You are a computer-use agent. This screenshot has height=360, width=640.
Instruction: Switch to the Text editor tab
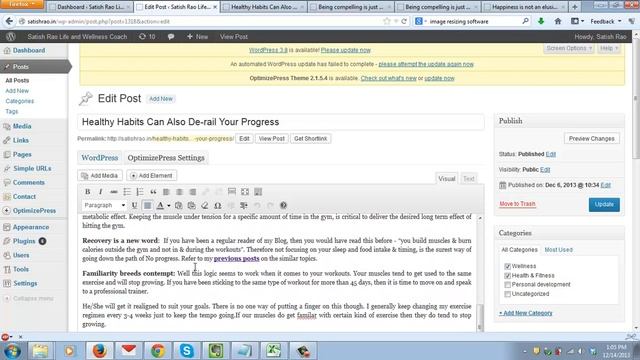pos(469,178)
